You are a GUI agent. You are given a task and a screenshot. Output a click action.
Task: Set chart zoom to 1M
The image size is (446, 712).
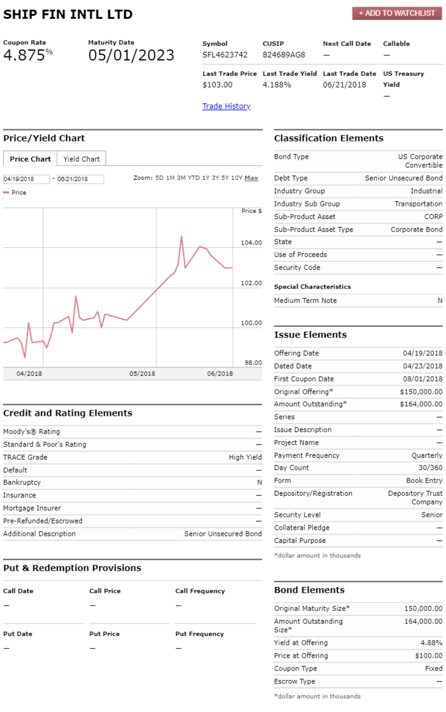click(170, 178)
